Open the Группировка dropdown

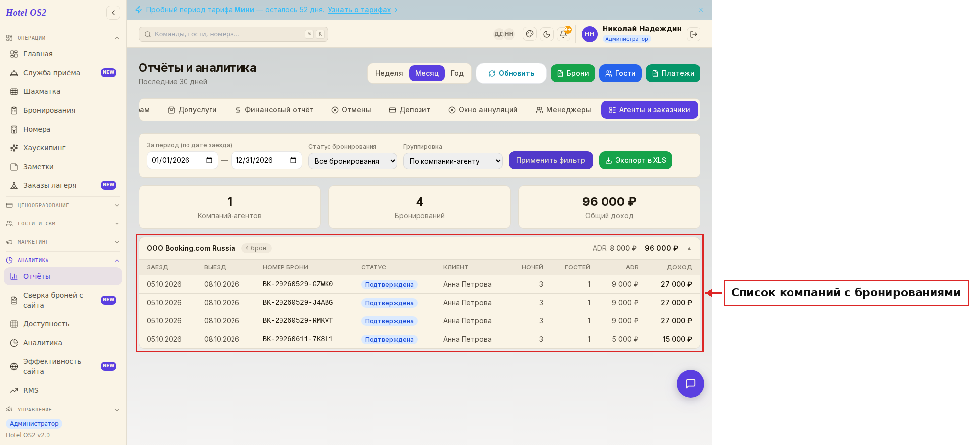pos(453,161)
